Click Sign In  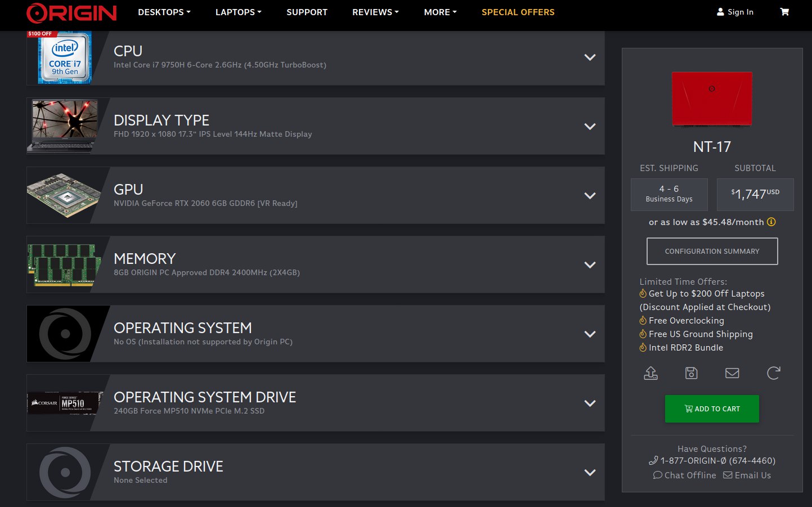[735, 12]
